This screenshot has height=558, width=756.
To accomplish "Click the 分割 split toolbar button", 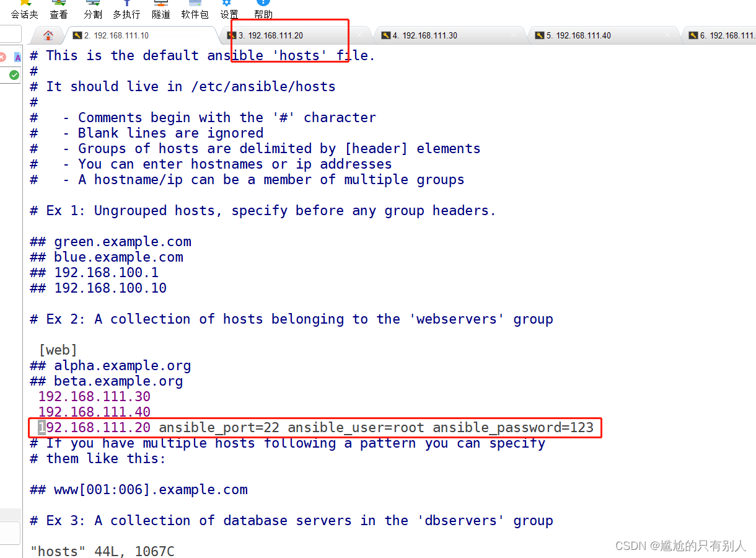I will click(93, 9).
